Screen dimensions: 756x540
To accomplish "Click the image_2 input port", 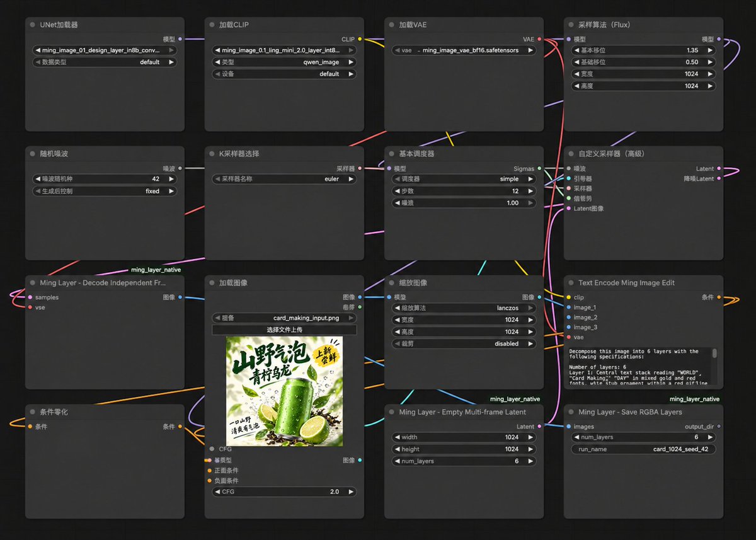I will (568, 318).
